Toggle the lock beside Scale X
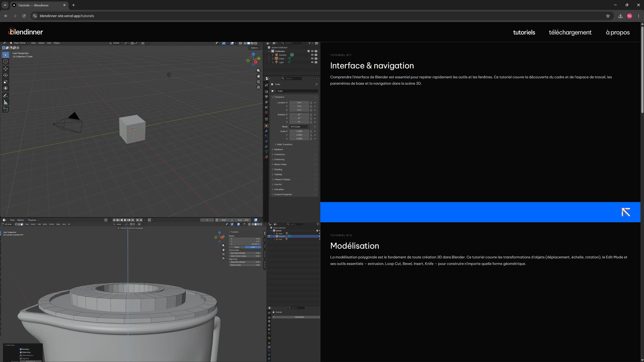The width and height of the screenshot is (644, 362). click(311, 131)
